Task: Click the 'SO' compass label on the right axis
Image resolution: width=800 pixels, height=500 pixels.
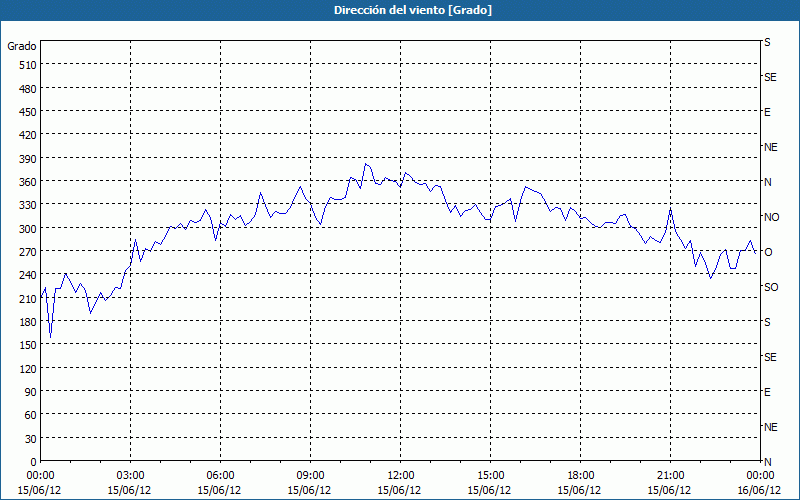Action: pyautogui.click(x=771, y=287)
